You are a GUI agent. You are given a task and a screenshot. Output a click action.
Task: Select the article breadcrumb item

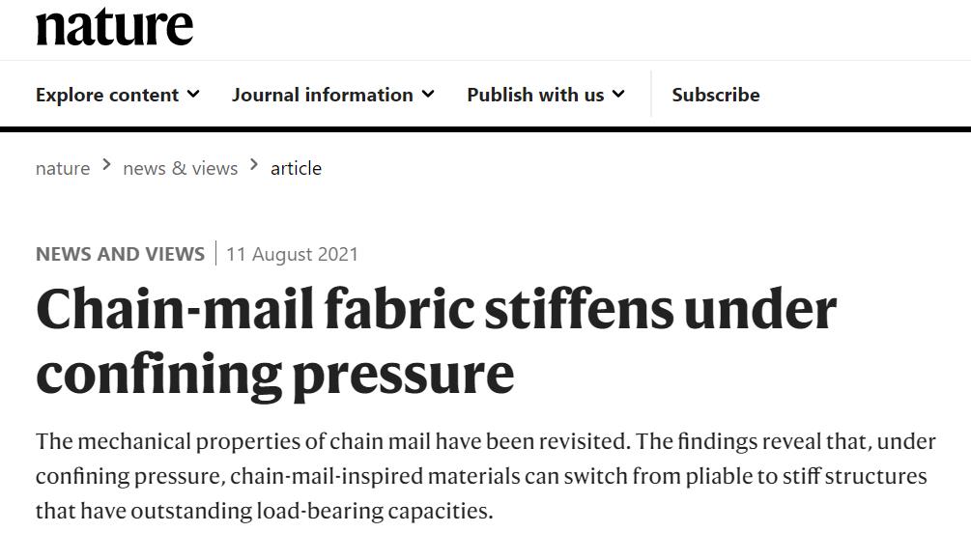(x=296, y=168)
